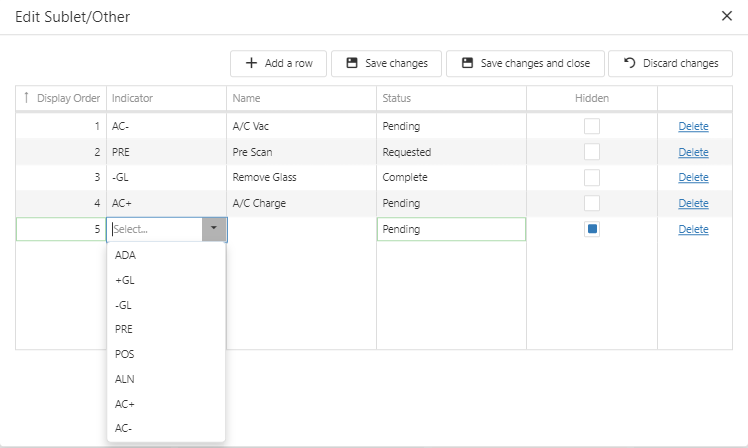Collapse the Indicator dropdown arrow
This screenshot has width=748, height=448.
[x=214, y=229]
